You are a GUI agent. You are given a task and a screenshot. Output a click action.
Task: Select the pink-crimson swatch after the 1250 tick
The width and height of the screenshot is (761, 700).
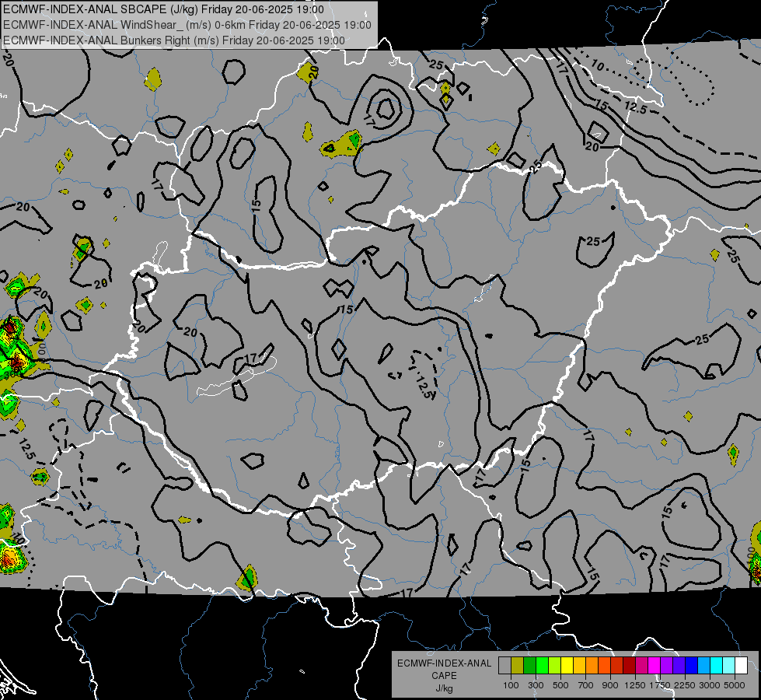point(641,666)
